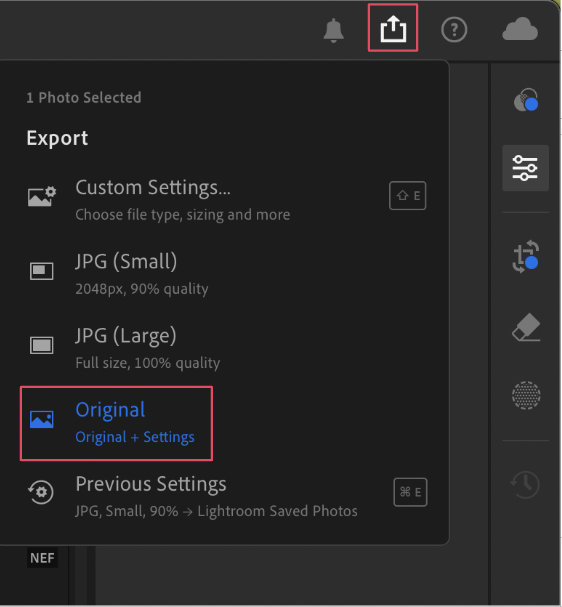Select the Crop and Rotate tool
Screen dimensions: 562x607
[x=526, y=256]
